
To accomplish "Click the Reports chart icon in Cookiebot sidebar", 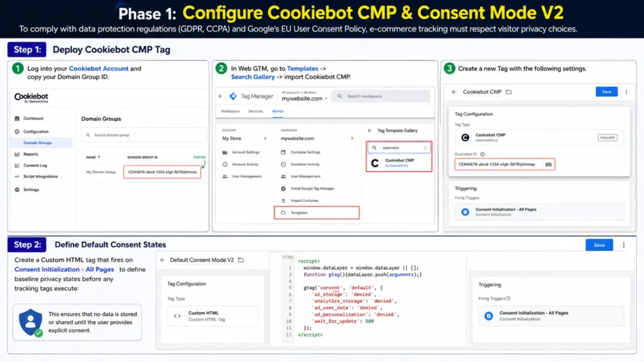I will click(x=17, y=155).
